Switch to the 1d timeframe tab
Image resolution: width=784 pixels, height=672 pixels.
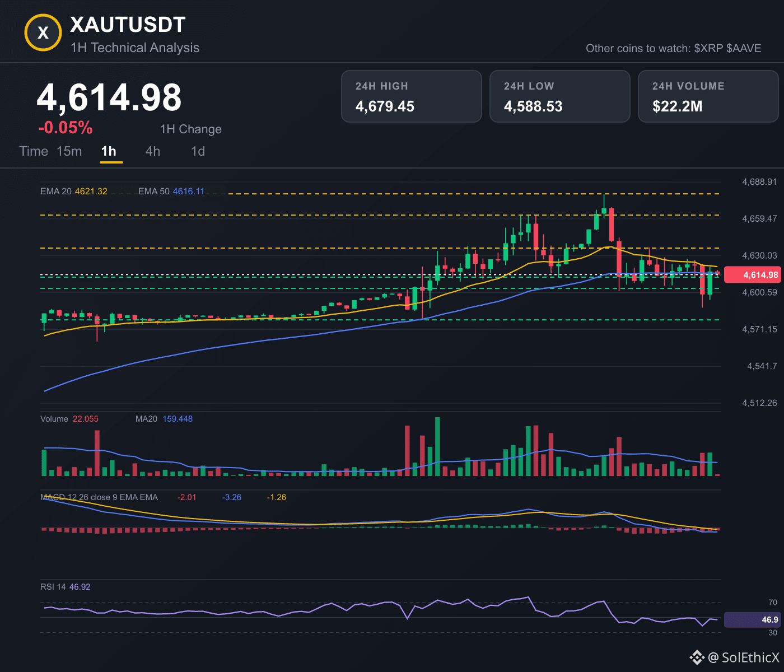[x=198, y=151]
